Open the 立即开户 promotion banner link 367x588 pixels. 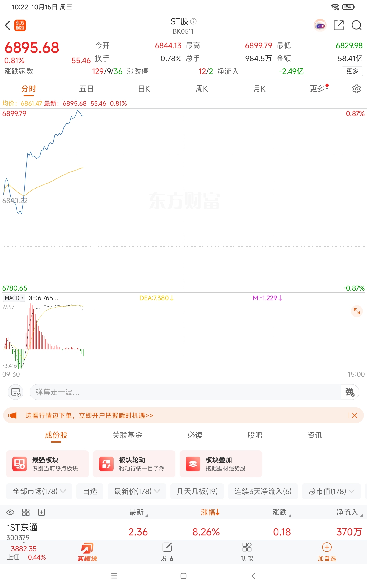89,416
